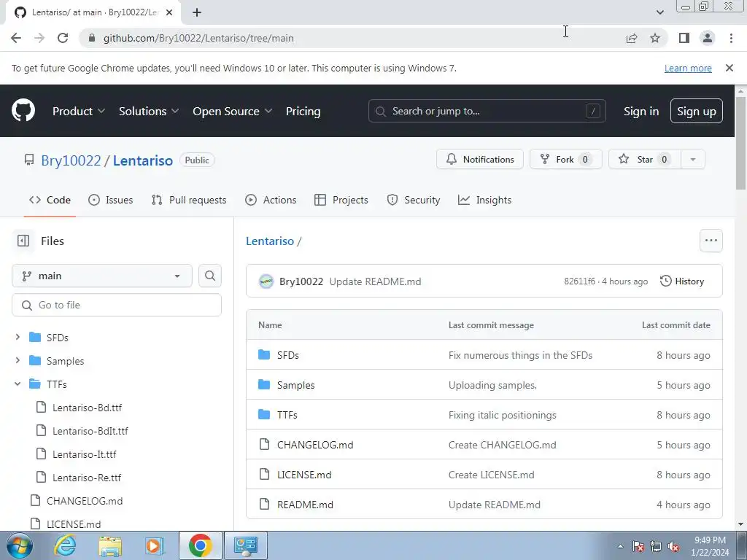Expand the Open Source menu
Image resolution: width=747 pixels, height=560 pixels.
[x=233, y=111]
